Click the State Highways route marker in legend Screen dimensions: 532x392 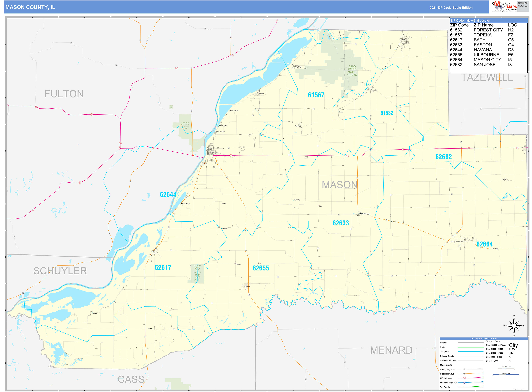pyautogui.click(x=465, y=374)
